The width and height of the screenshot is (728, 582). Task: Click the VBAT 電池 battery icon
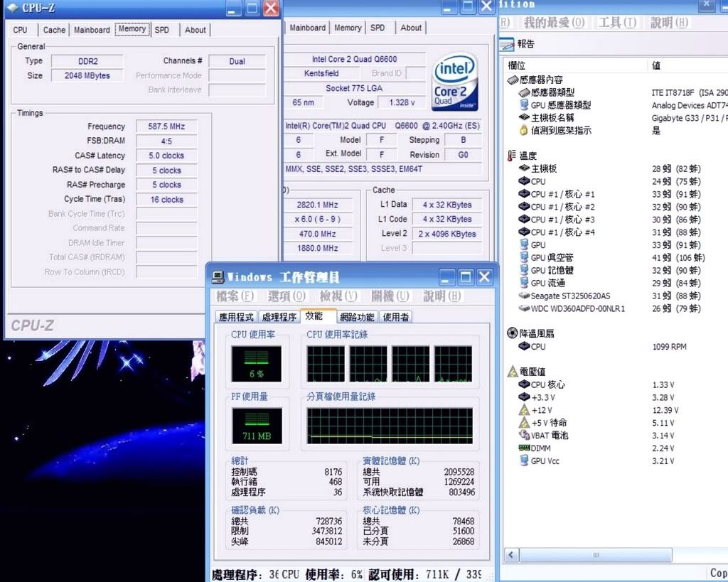pyautogui.click(x=524, y=435)
